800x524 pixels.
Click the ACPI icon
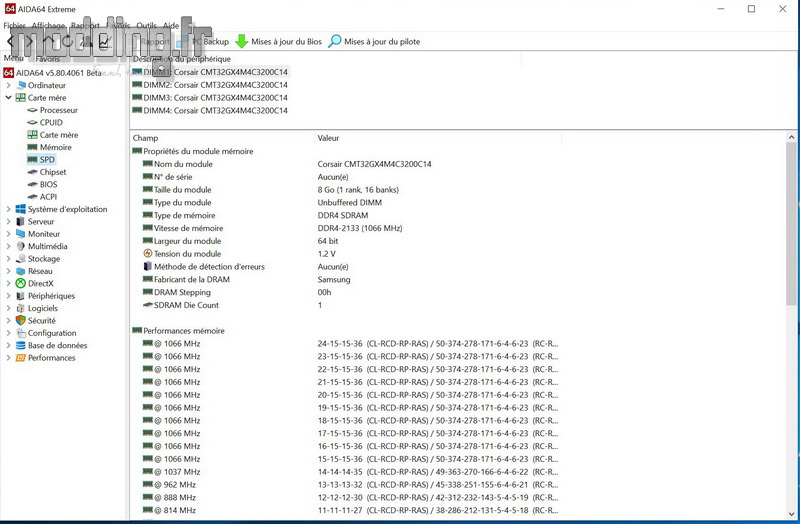pyautogui.click(x=32, y=196)
